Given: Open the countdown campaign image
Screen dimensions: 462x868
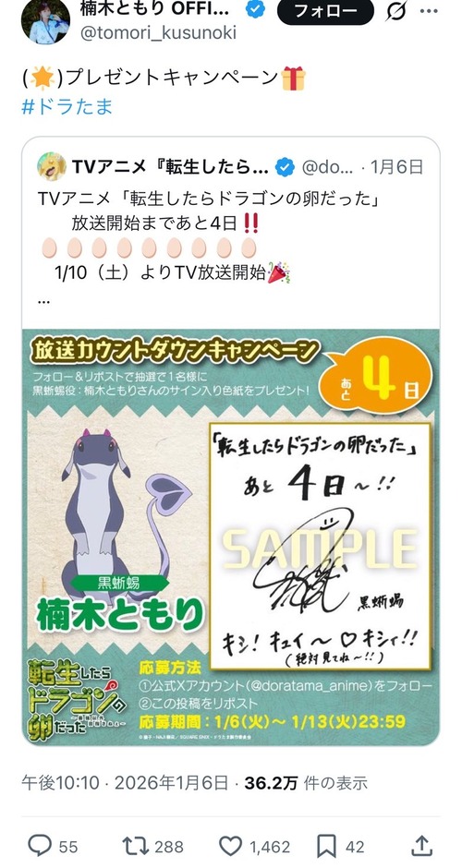Looking at the screenshot, I should pyautogui.click(x=231, y=537).
